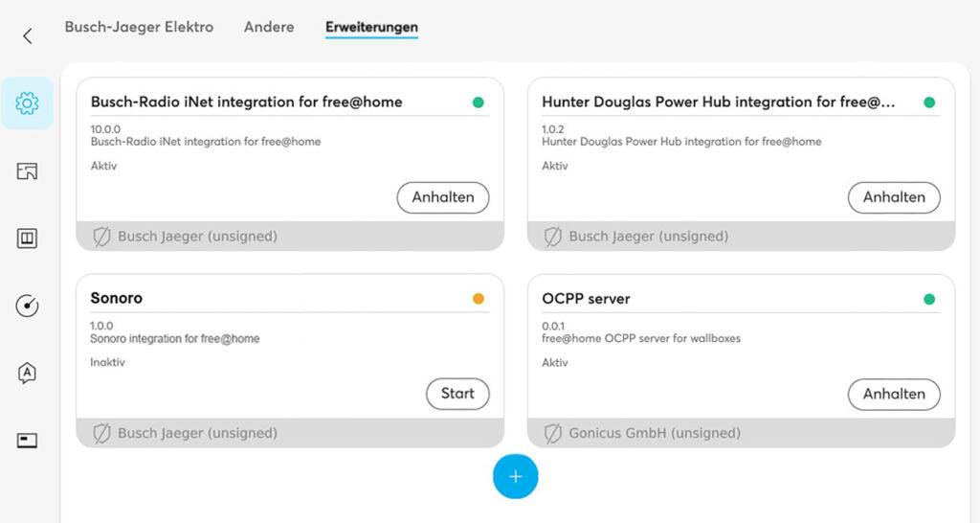Start the Sonoro extension
This screenshot has height=523, width=980.
[457, 394]
